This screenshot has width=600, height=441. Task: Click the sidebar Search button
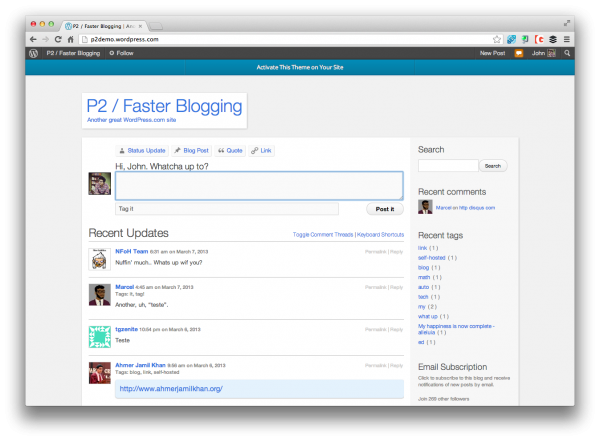coord(493,166)
